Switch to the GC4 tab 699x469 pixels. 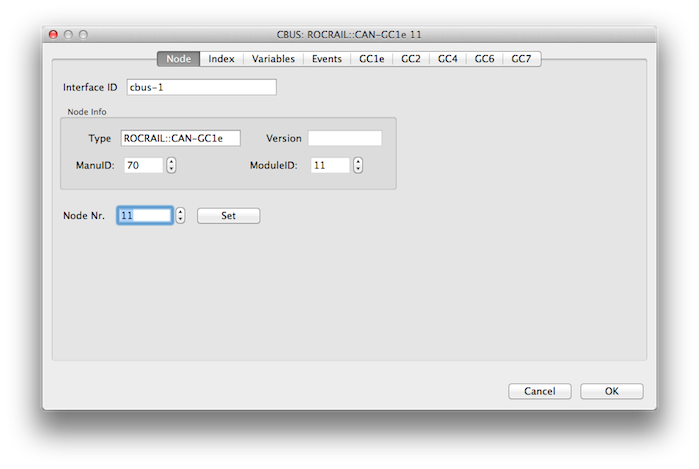click(448, 59)
